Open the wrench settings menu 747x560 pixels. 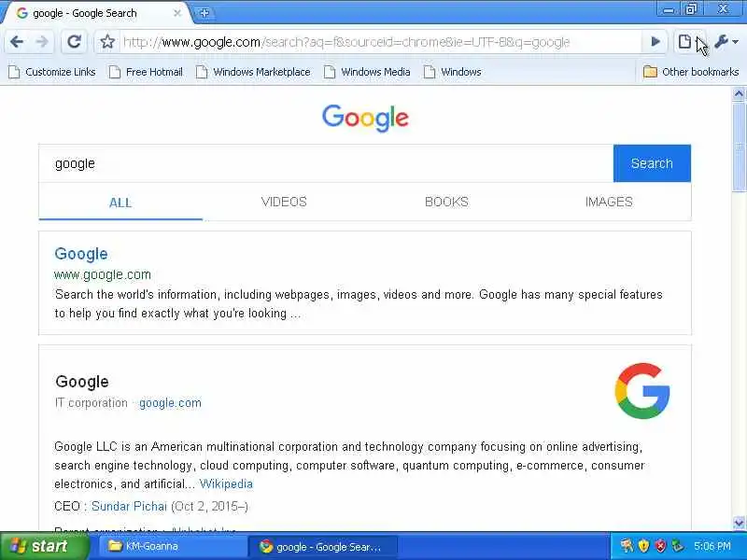[726, 42]
